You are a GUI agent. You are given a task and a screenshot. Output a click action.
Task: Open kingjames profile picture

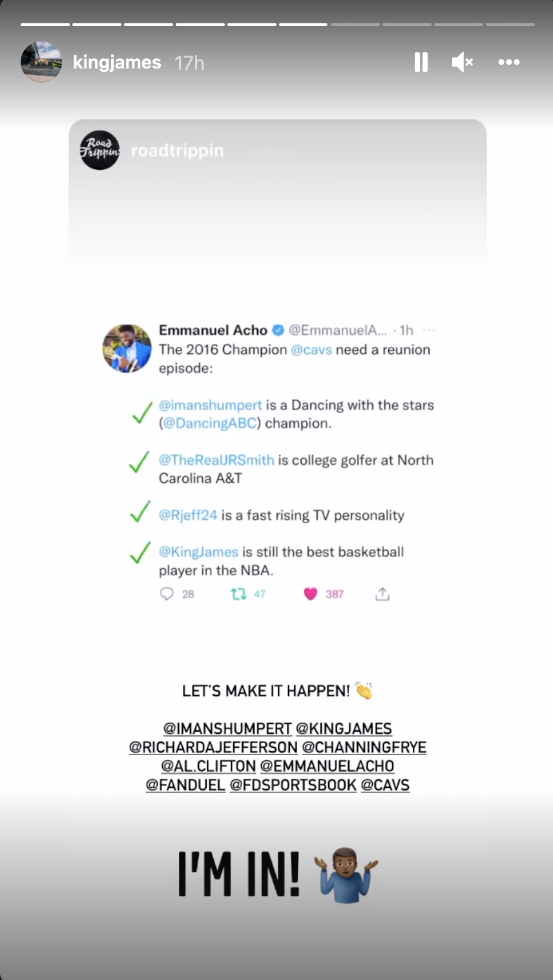coord(41,62)
